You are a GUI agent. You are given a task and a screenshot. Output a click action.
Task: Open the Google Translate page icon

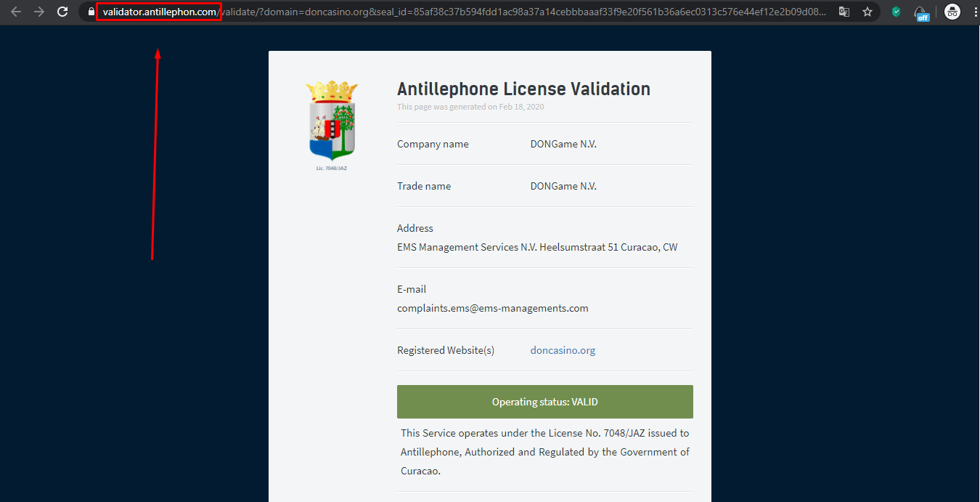click(x=844, y=12)
